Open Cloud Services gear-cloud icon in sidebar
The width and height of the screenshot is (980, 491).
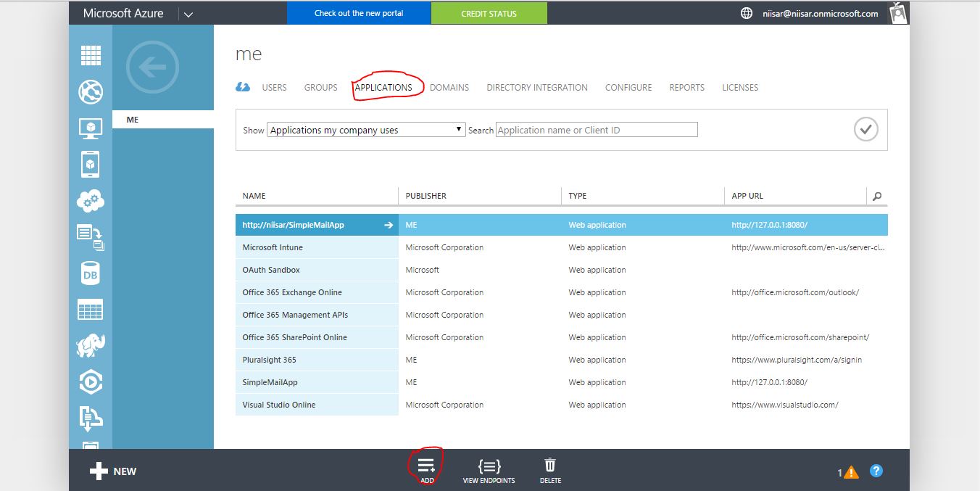pos(91,201)
